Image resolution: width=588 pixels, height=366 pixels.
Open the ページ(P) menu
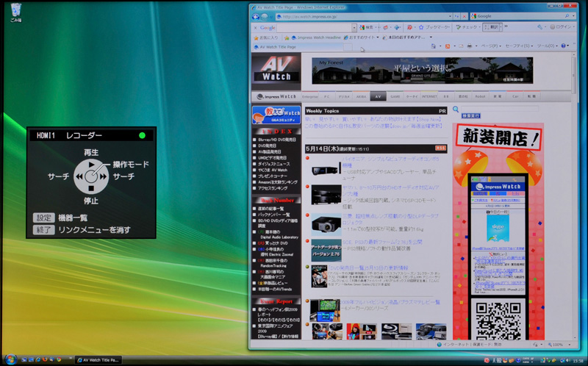(x=491, y=46)
